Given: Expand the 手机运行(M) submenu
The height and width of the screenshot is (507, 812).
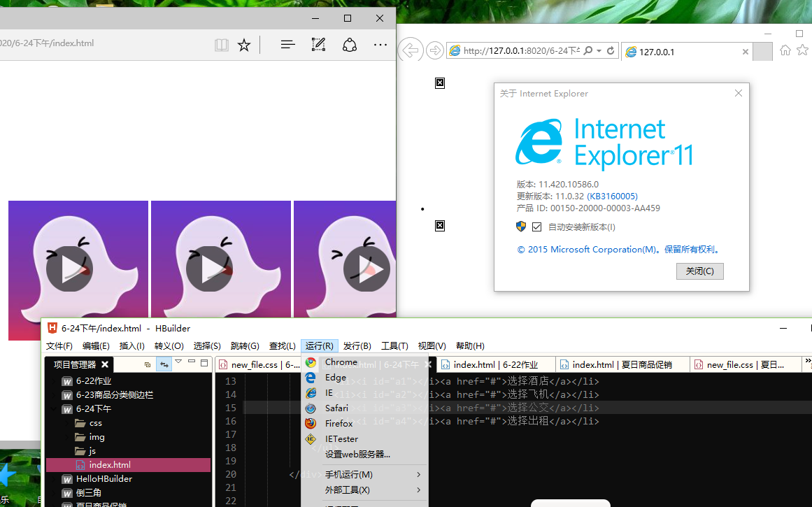Looking at the screenshot, I should (x=364, y=474).
